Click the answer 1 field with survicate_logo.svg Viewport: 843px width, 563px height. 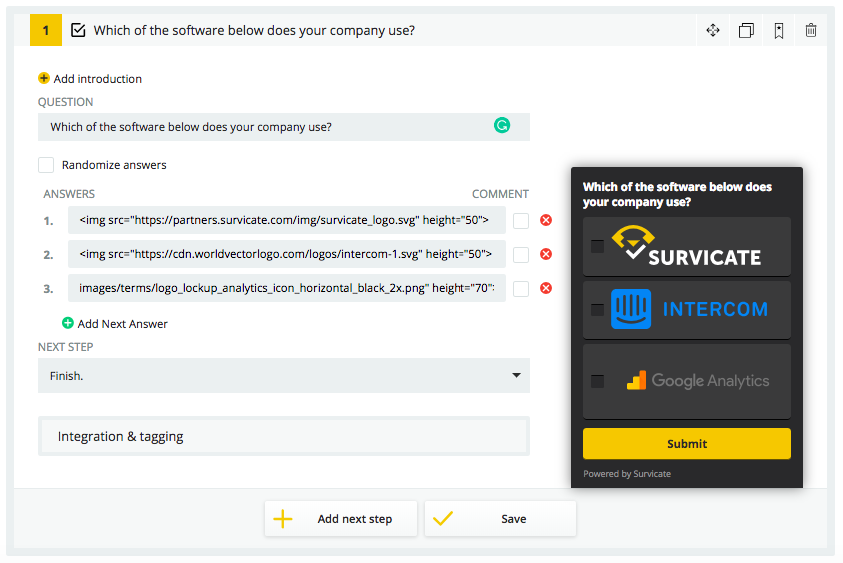coord(287,220)
